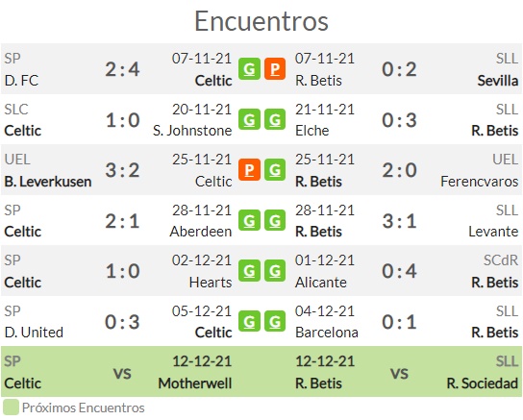Click the Próximos Encuentros green legend swatch
Screen dimensions: 523x420
(x=11, y=408)
